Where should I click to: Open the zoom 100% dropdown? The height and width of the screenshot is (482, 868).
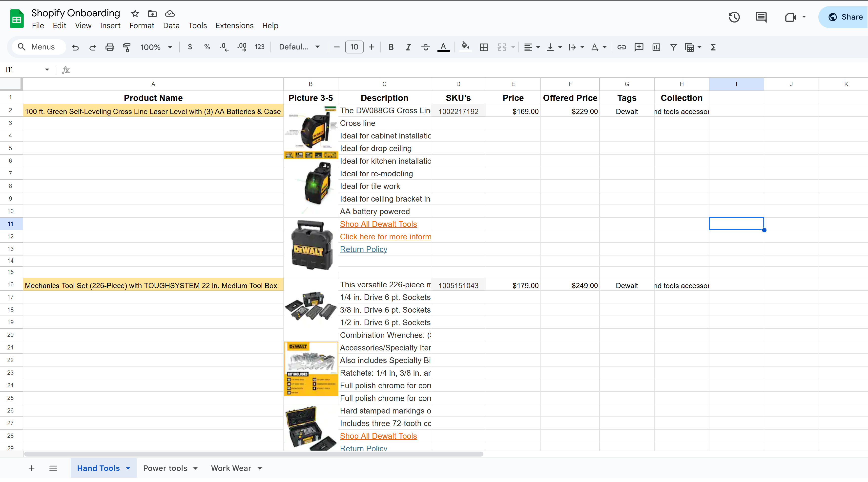click(156, 47)
